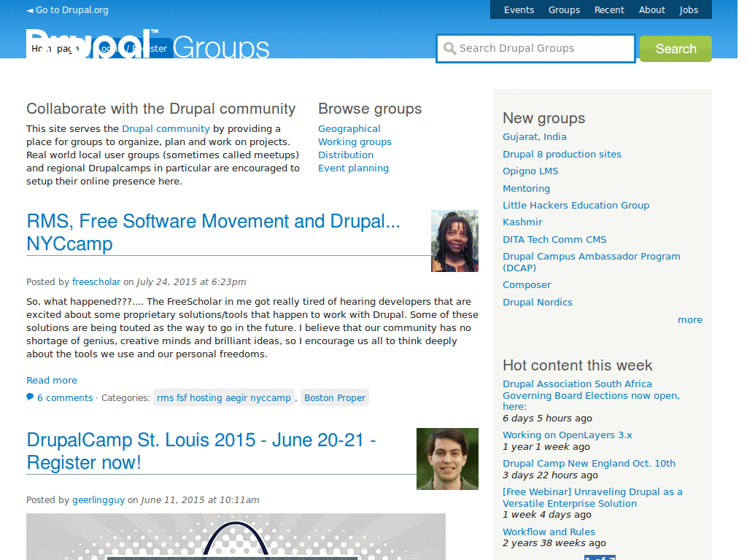Screen dimensions: 747x560
Task: Open the Events menu item
Action: click(519, 10)
